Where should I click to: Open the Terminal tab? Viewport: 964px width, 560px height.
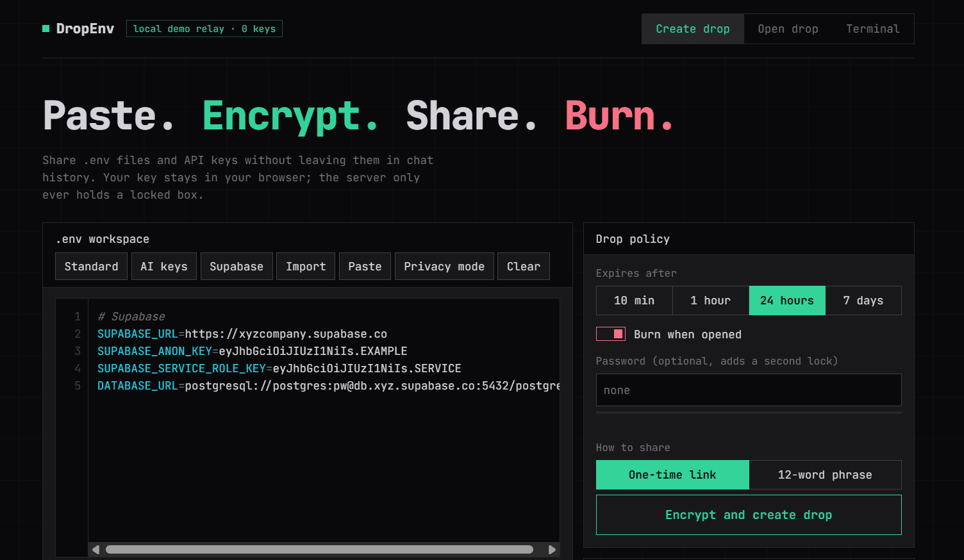click(873, 29)
